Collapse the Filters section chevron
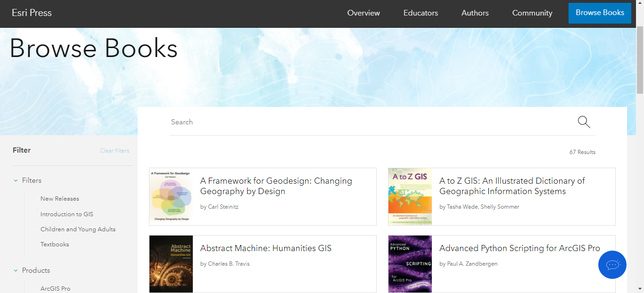Image resolution: width=644 pixels, height=293 pixels. point(16,180)
